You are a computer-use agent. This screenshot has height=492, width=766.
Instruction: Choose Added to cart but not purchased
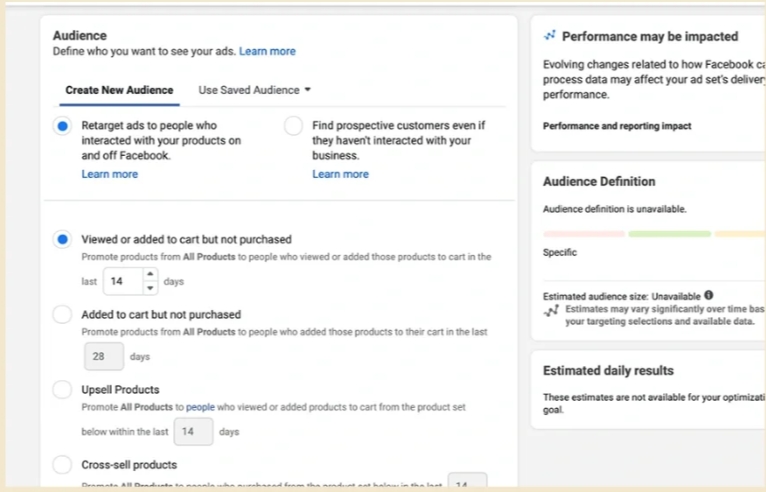(x=63, y=314)
